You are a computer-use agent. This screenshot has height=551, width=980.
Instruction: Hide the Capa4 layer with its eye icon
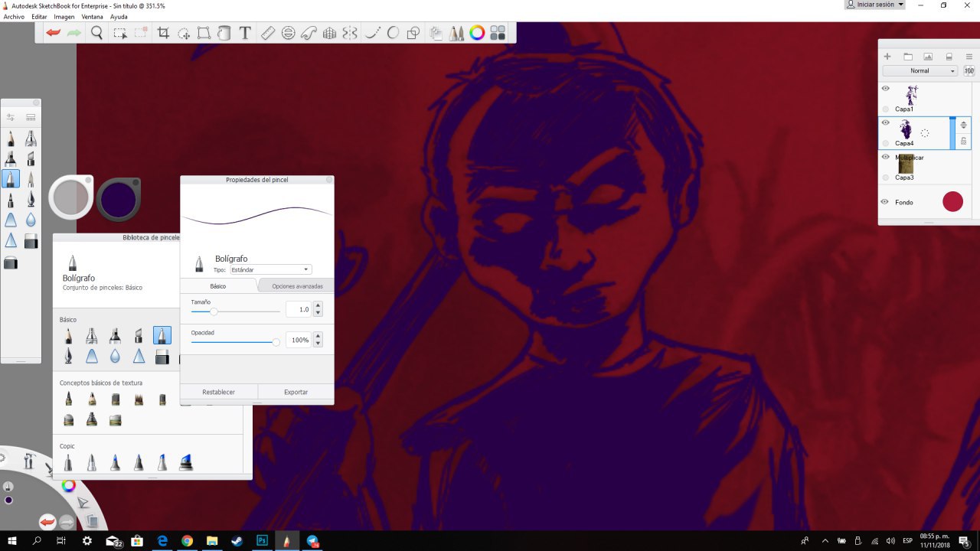(x=886, y=122)
